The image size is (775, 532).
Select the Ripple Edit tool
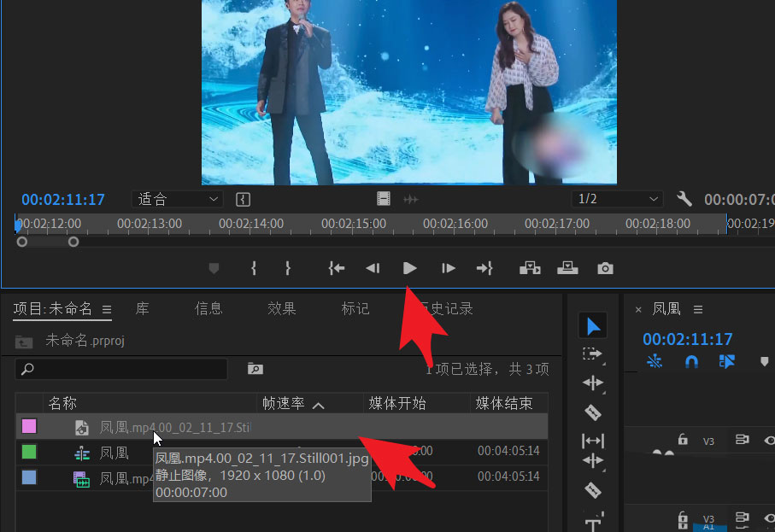click(x=592, y=382)
